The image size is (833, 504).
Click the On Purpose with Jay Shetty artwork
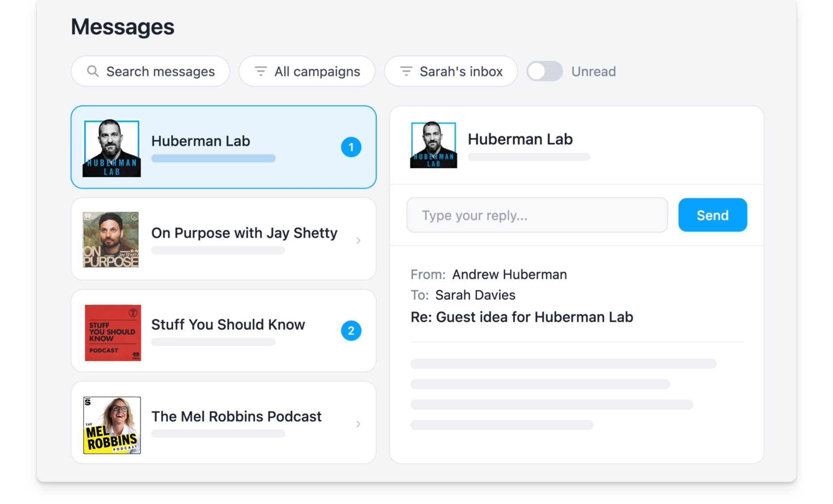point(111,240)
